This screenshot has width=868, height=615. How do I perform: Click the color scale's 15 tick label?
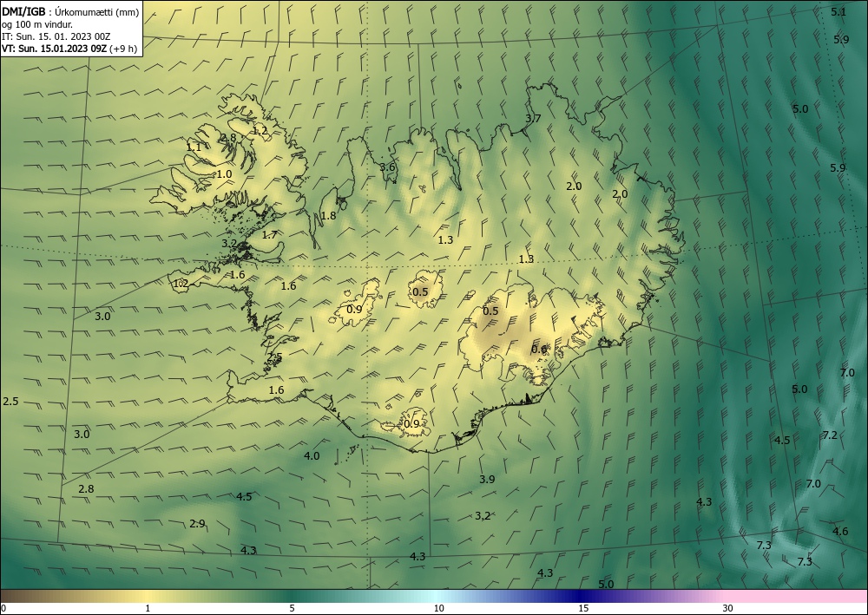pyautogui.click(x=583, y=608)
